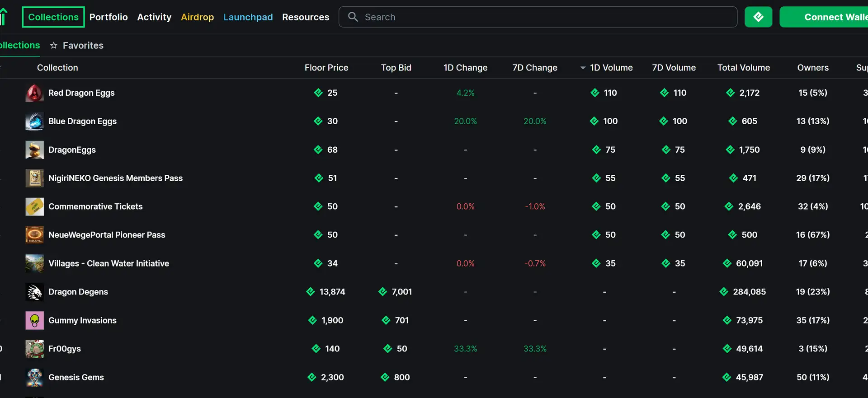Open the Dragon Degens collection avatar
868x398 pixels.
[34, 292]
